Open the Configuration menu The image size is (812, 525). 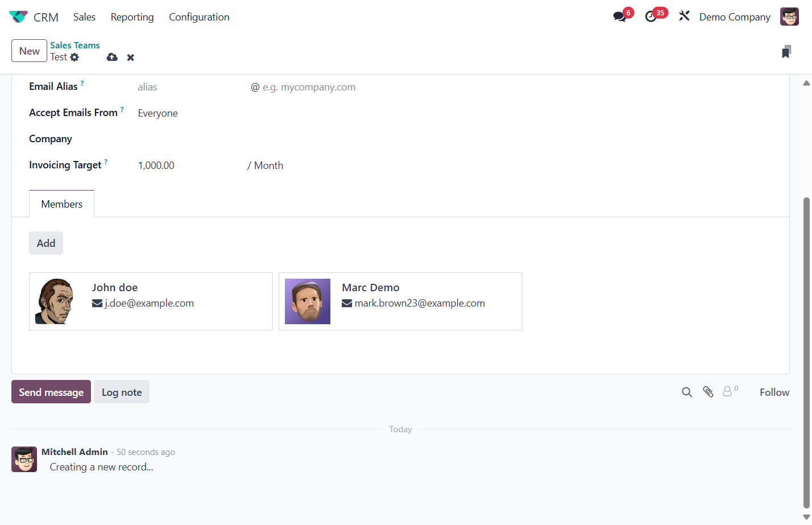[x=199, y=17]
